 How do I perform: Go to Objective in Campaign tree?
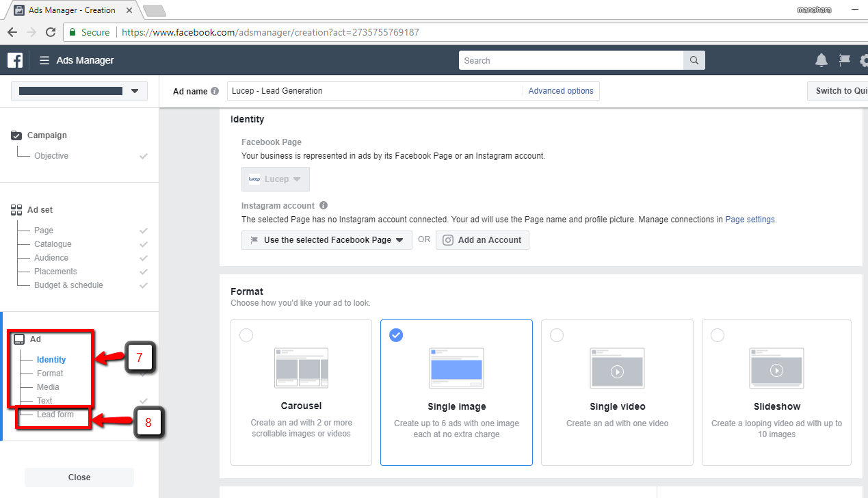(x=51, y=156)
